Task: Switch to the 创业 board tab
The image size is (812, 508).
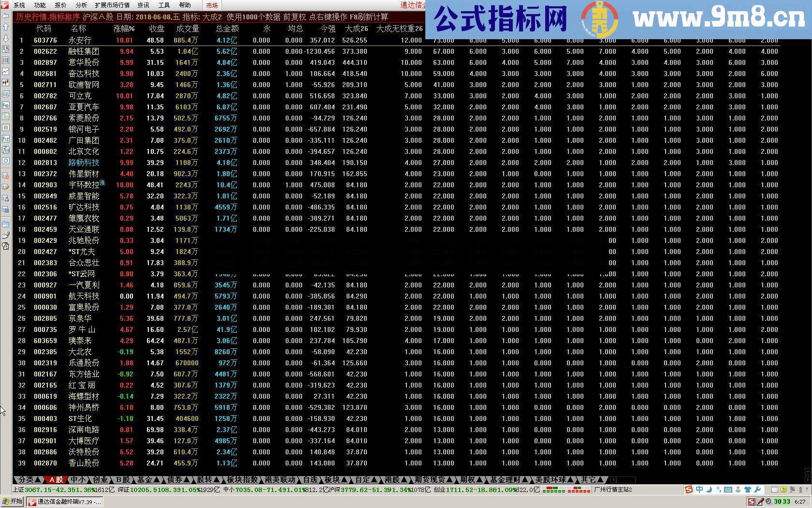Action: (x=100, y=479)
